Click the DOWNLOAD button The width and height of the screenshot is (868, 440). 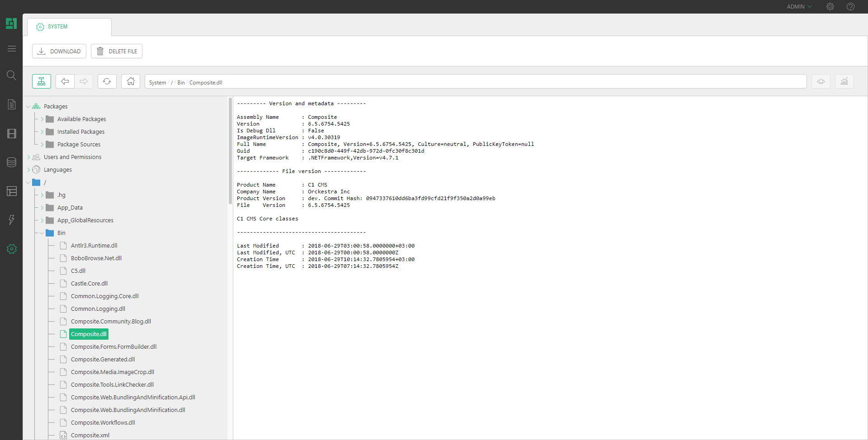[x=59, y=51]
